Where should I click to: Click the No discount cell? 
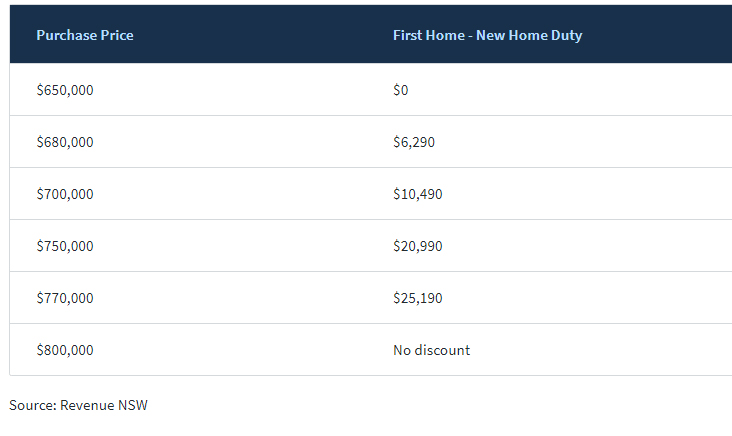[x=431, y=350]
